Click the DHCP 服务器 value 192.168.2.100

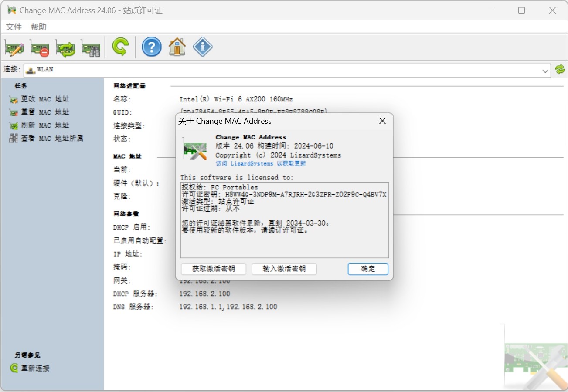coord(204,294)
